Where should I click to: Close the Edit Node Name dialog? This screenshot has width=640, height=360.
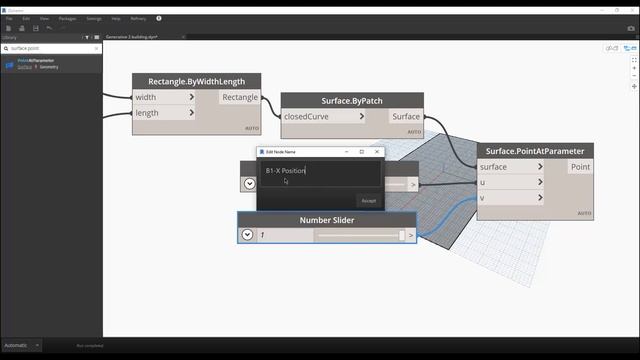coord(377,152)
